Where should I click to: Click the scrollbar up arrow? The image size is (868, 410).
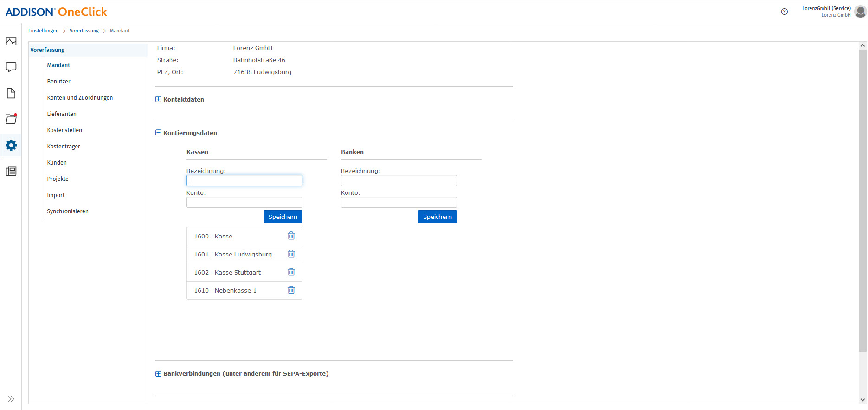tap(863, 45)
